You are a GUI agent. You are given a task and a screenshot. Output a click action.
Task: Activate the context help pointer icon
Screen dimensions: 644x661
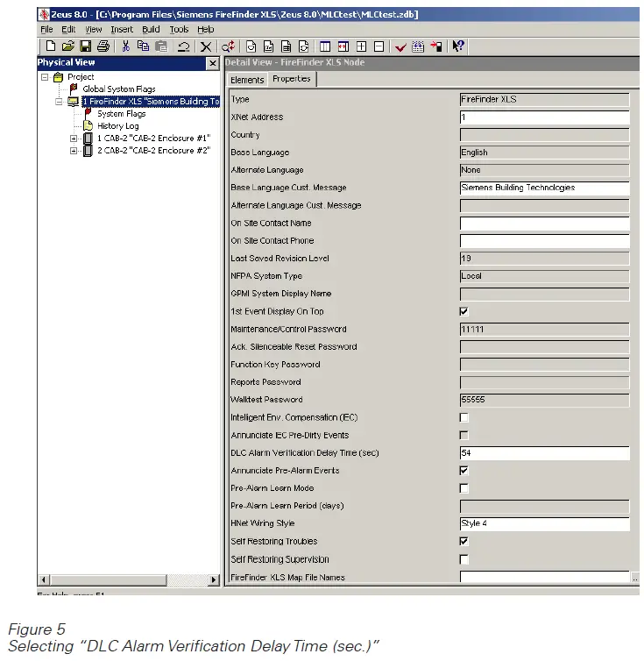pyautogui.click(x=458, y=46)
